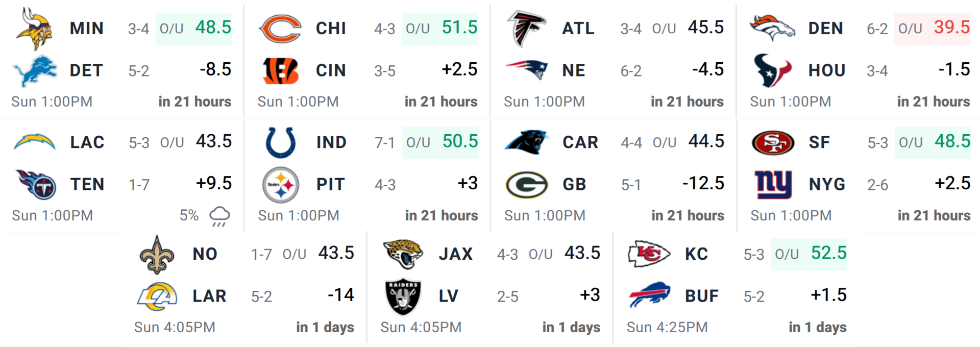
Task: Click the New York Giants logo
Action: [773, 184]
